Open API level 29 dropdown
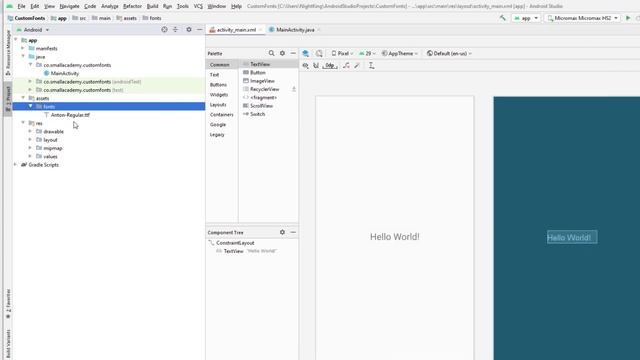 367,53
